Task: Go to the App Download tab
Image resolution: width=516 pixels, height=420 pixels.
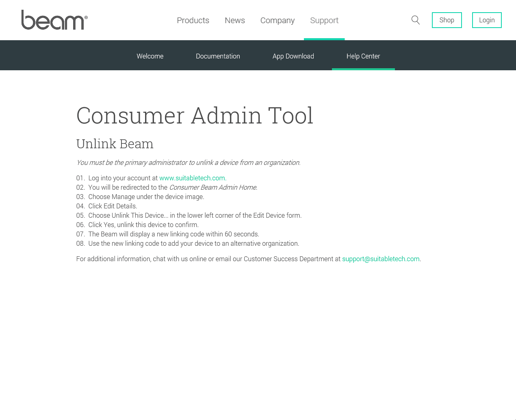Action: [293, 56]
